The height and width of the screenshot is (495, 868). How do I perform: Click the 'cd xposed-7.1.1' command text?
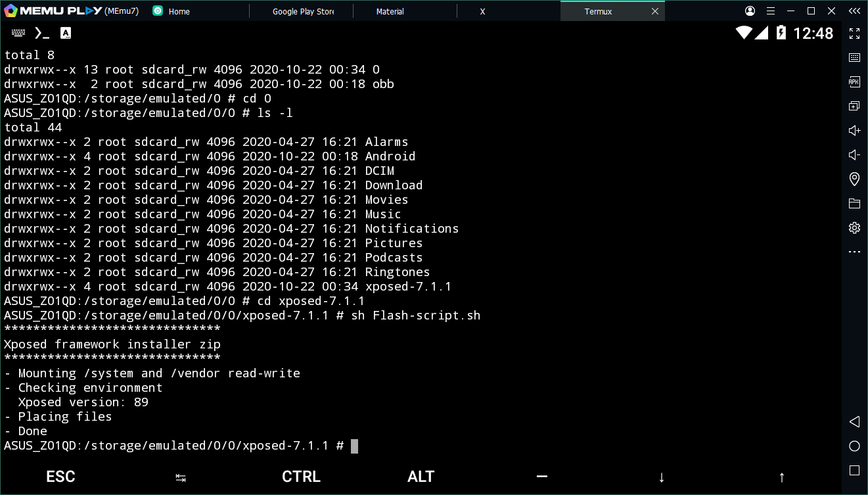point(311,301)
